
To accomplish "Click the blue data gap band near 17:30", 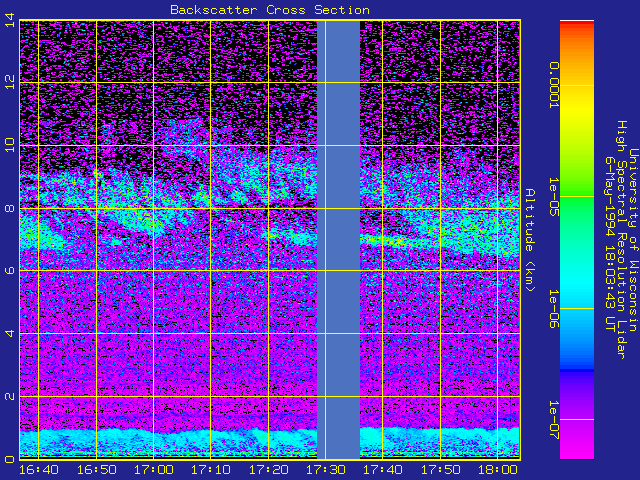I will coord(338,240).
